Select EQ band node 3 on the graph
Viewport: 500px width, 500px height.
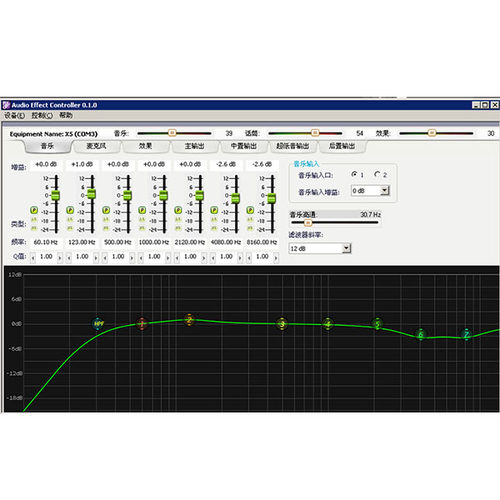click(x=282, y=324)
